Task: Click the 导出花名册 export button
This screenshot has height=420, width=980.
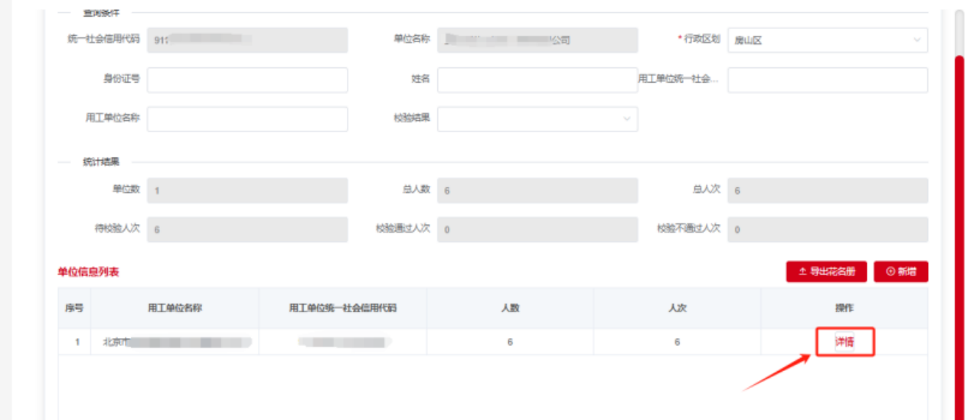Action: [x=826, y=272]
